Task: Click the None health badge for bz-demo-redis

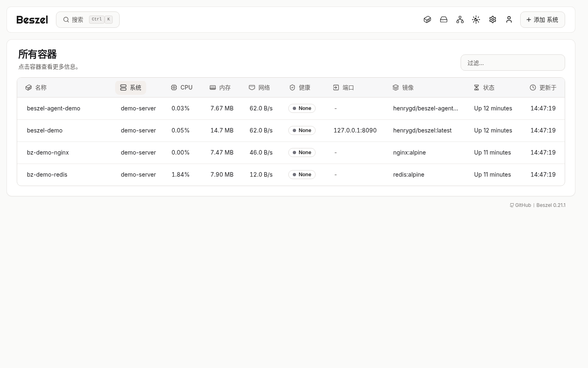Action: pos(302,175)
